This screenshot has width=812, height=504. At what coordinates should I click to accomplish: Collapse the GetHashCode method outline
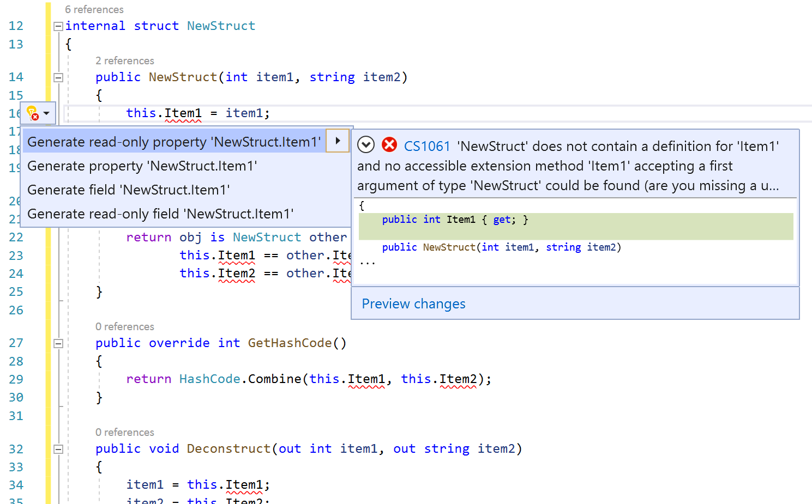point(58,343)
